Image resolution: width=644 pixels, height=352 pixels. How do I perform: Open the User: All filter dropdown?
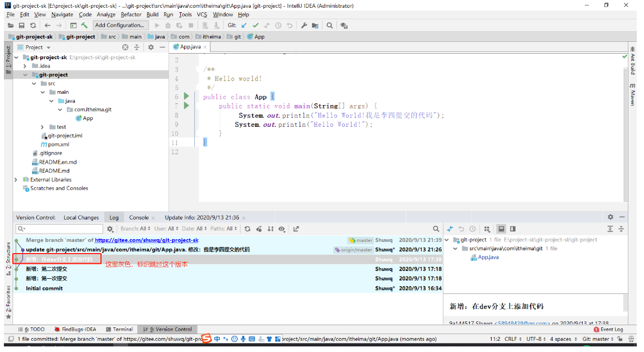tap(166, 229)
